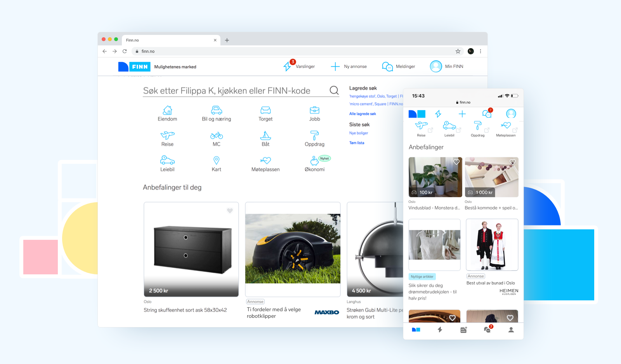The width and height of the screenshot is (621, 364).
Task: Bookmark the page with star icon
Action: click(458, 51)
